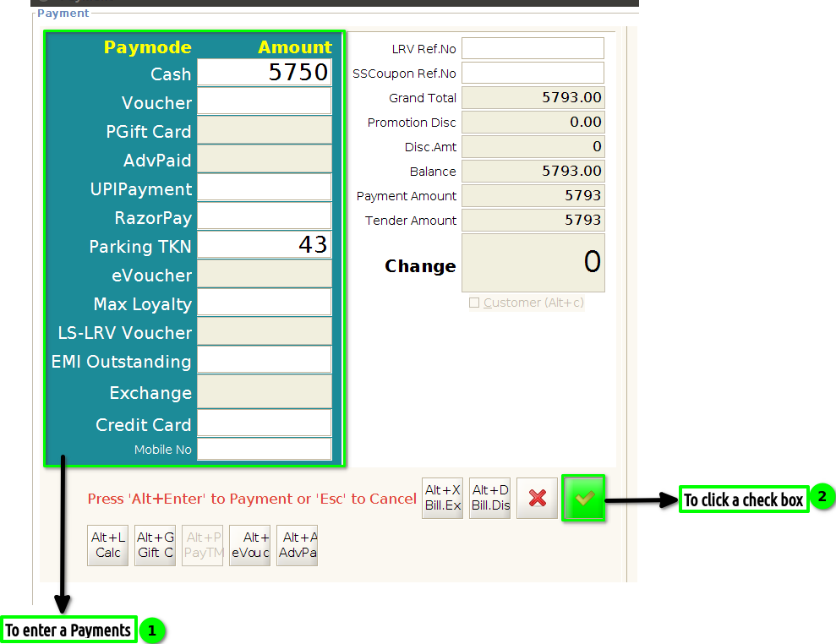Click the RazorPay paymode label
This screenshot has height=644, width=836.
coord(153,218)
